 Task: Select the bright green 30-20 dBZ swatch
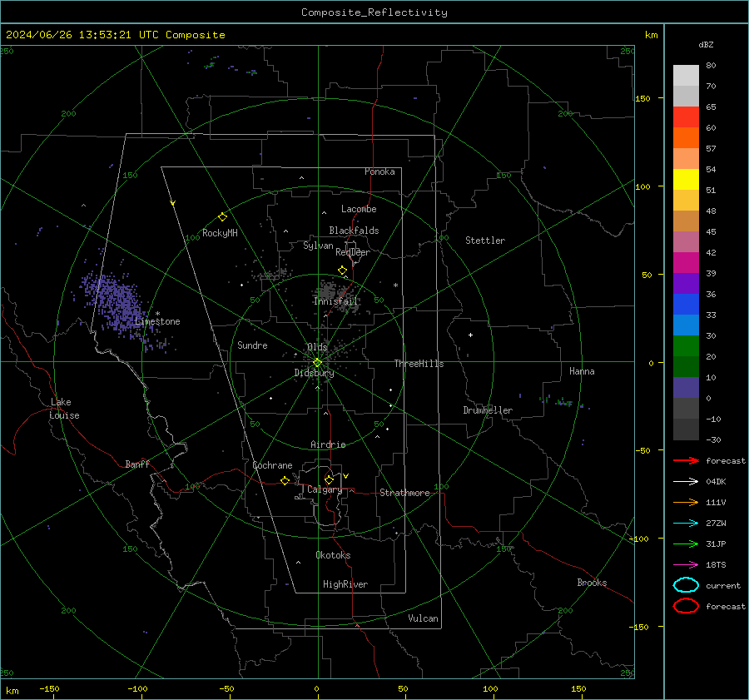(686, 346)
